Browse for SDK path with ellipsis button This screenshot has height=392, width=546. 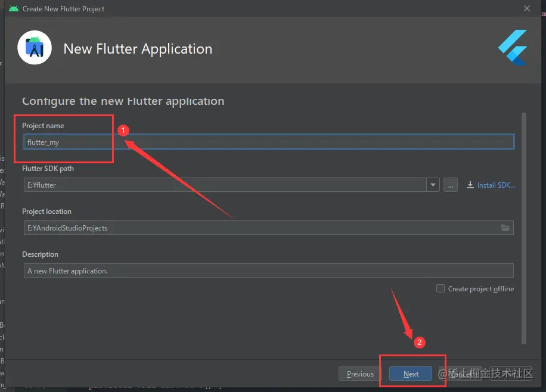pyautogui.click(x=451, y=185)
